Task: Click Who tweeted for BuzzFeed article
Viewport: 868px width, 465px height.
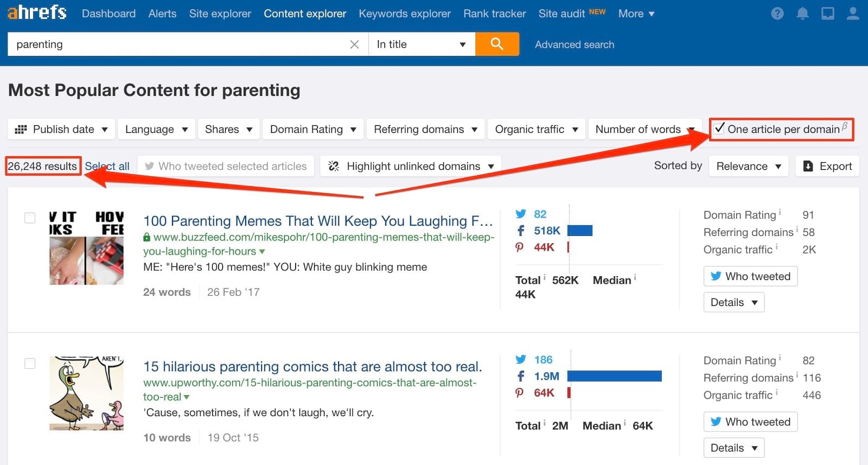Action: click(x=750, y=276)
